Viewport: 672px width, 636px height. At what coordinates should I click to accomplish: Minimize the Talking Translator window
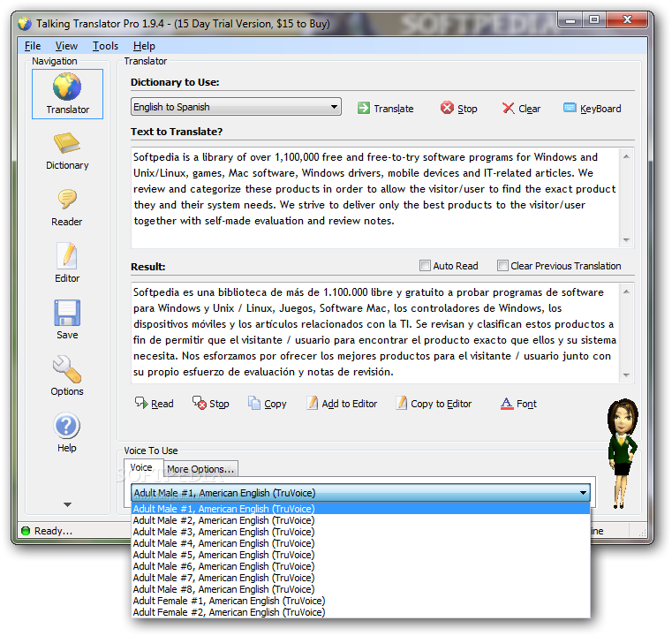(x=570, y=19)
